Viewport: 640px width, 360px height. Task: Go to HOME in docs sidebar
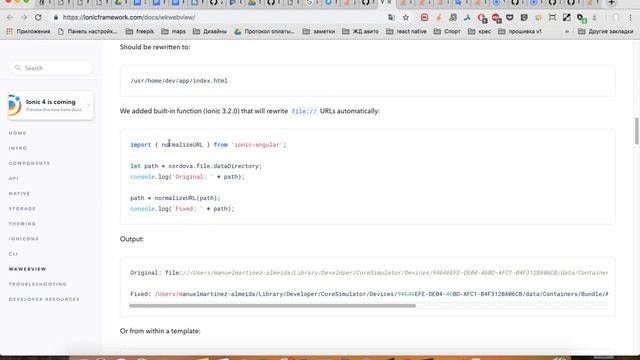(18, 133)
